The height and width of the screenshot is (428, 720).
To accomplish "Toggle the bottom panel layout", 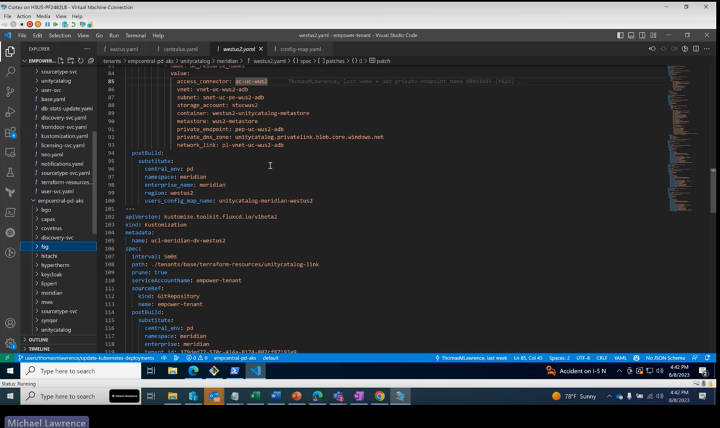I will pos(631,35).
